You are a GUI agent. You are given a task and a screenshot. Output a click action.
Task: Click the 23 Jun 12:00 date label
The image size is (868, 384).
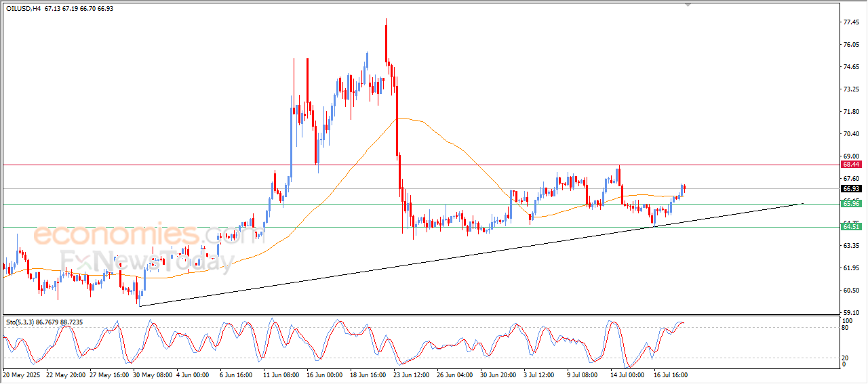pyautogui.click(x=412, y=374)
